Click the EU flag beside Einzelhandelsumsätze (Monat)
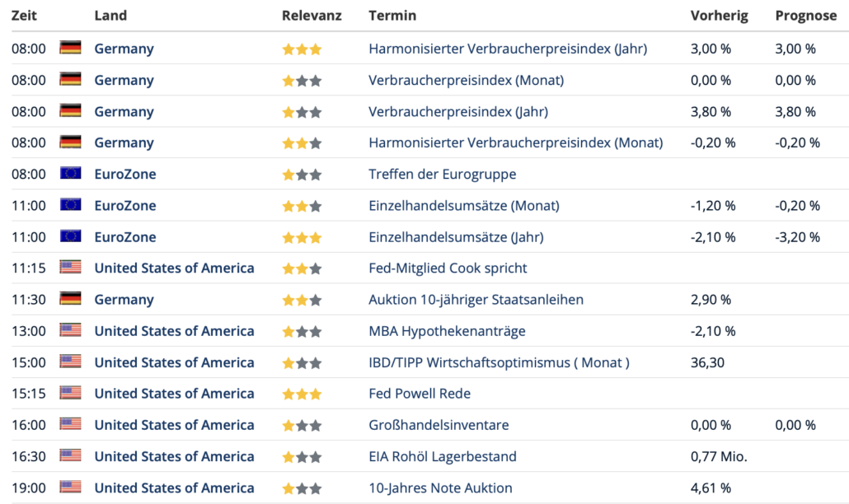Screen dimensions: 849x504 point(70,204)
